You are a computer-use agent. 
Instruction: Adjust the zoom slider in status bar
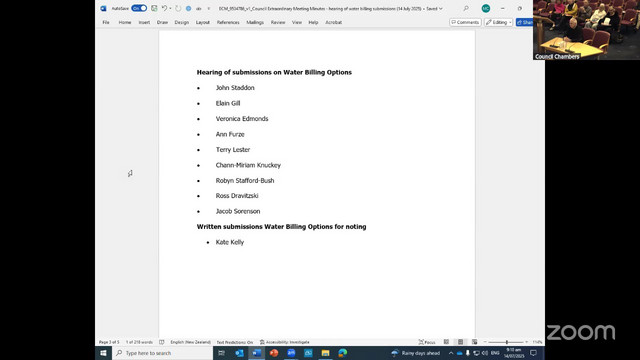[507, 342]
